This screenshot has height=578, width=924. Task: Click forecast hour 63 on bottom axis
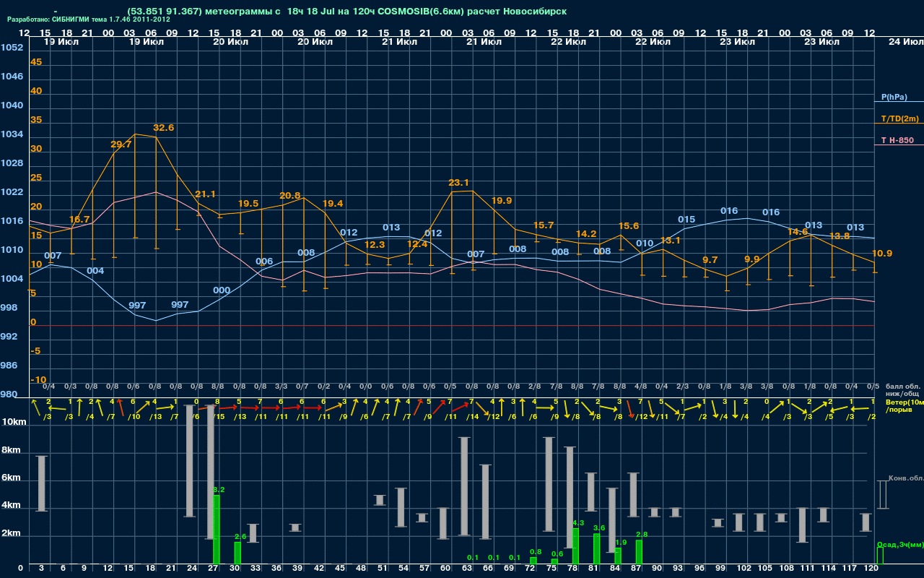pos(466,569)
